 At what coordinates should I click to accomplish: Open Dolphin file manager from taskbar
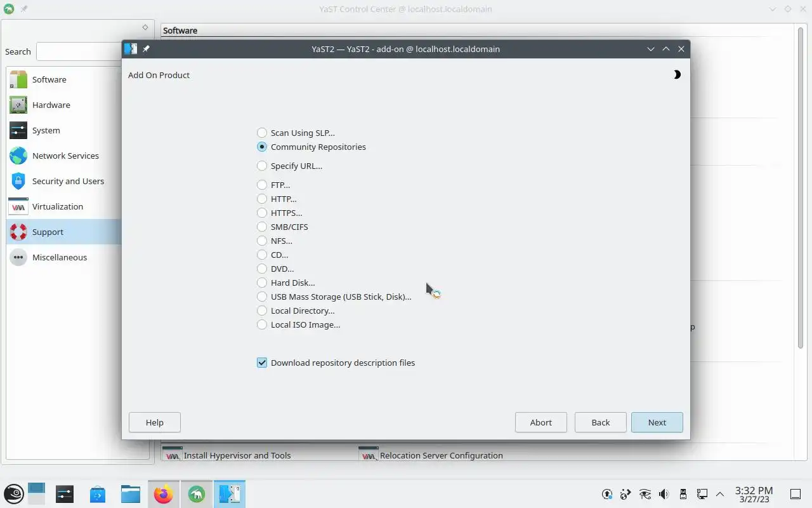(131, 494)
